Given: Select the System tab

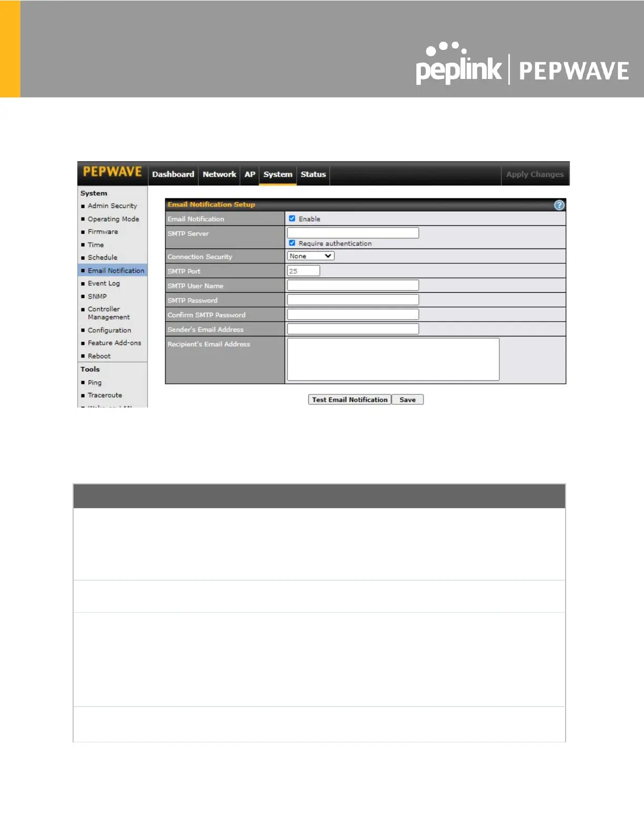Looking at the screenshot, I should (x=278, y=174).
